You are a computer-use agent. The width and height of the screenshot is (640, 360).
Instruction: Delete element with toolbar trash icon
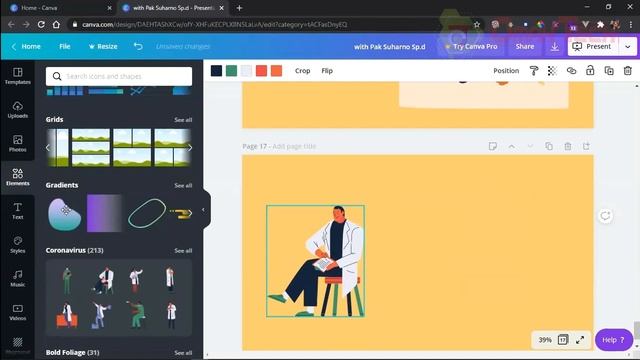coord(628,71)
